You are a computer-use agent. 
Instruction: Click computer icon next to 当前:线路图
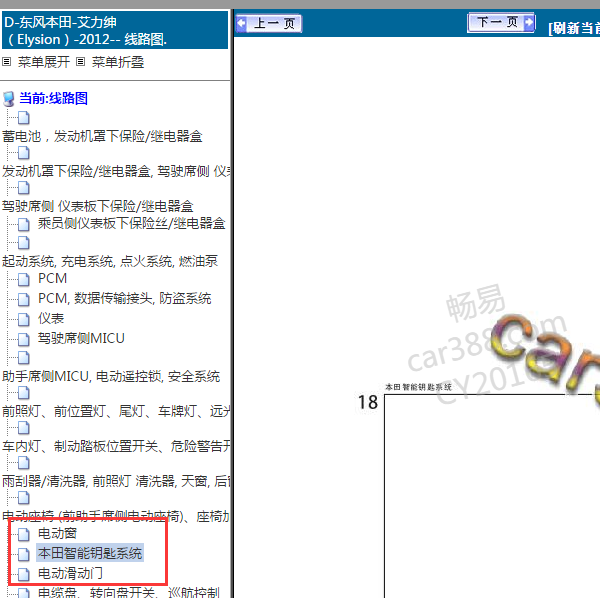tap(8, 99)
